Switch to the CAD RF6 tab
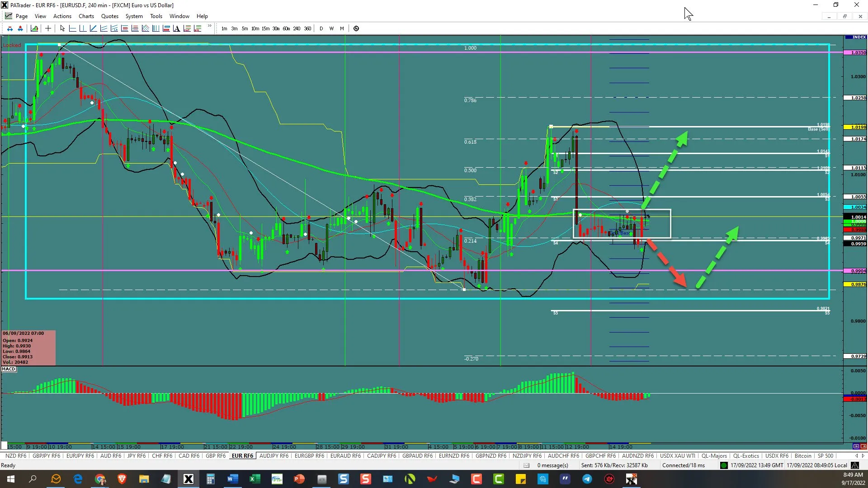868x488 pixels. tap(189, 456)
